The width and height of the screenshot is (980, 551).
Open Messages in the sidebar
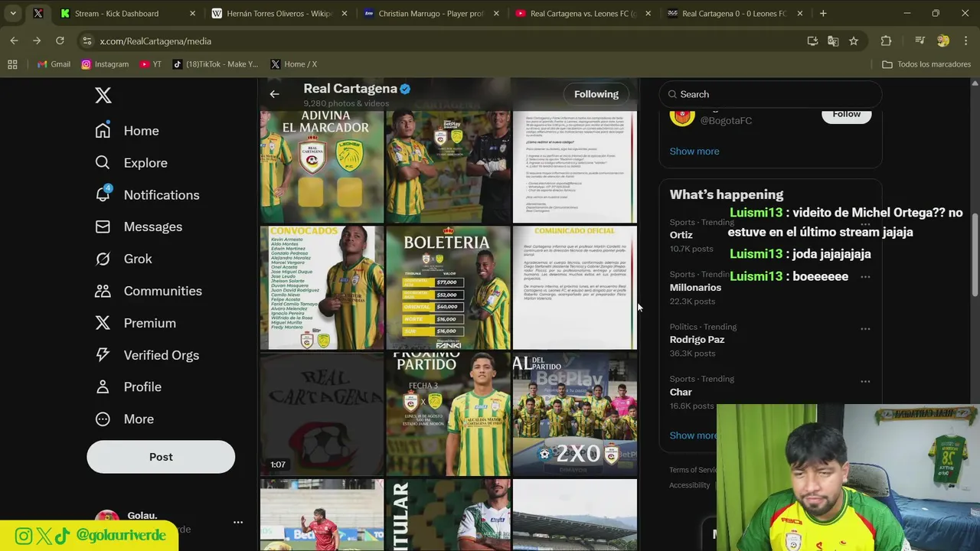coord(139,227)
